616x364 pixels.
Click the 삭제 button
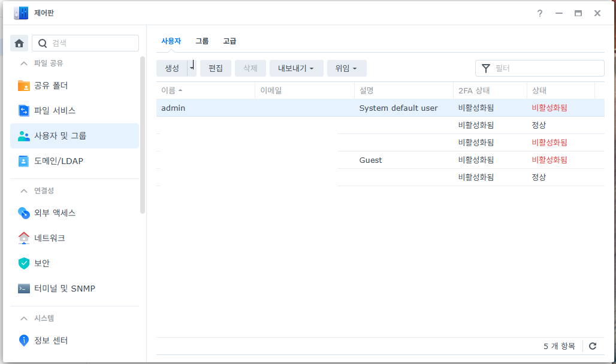pyautogui.click(x=250, y=68)
